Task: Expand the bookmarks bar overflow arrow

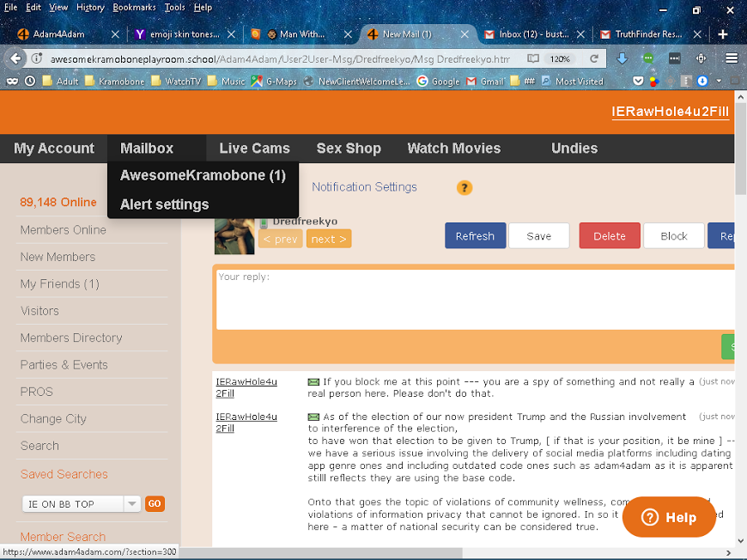Action: click(719, 82)
